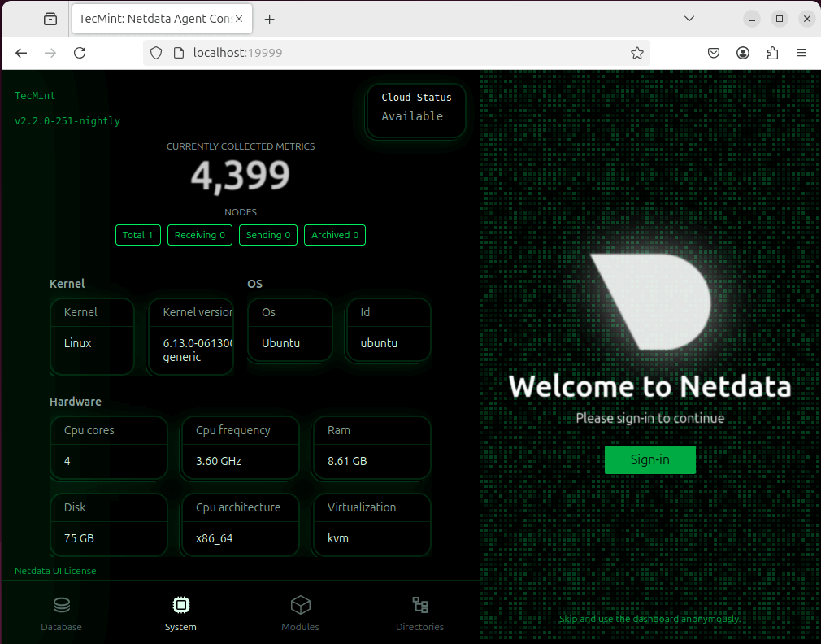821x644 pixels.
Task: Click the Netdata logo
Action: (650, 302)
